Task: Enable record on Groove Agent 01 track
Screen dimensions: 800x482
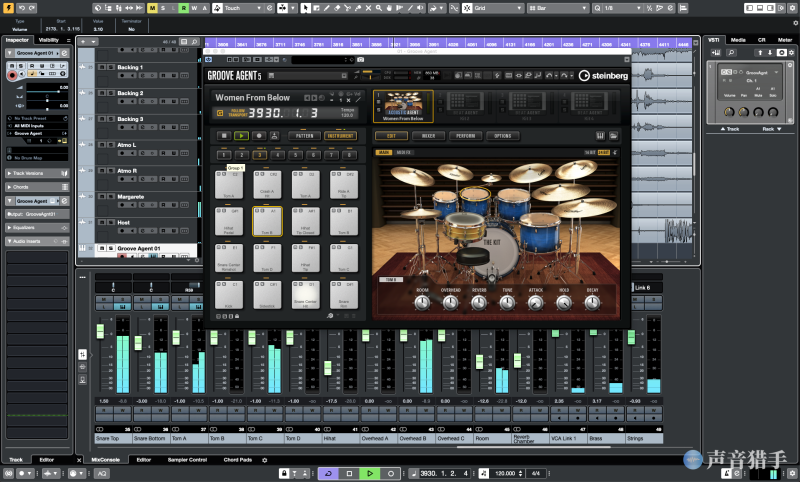Action: click(x=122, y=256)
